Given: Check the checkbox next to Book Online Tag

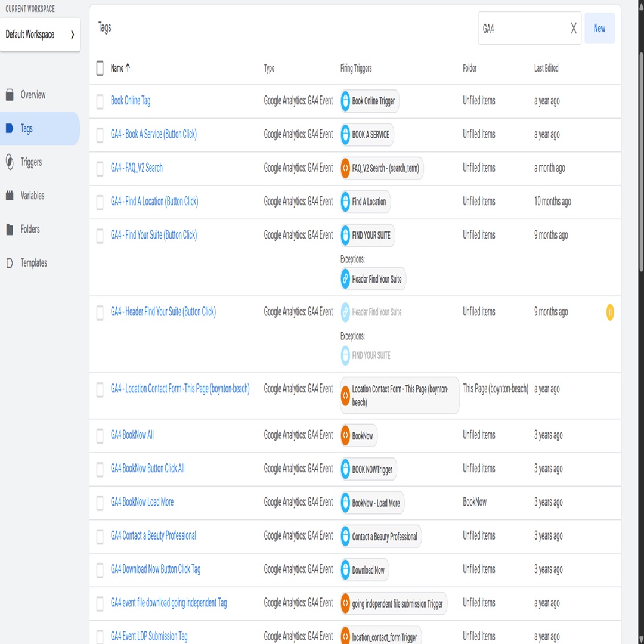Looking at the screenshot, I should [x=100, y=101].
